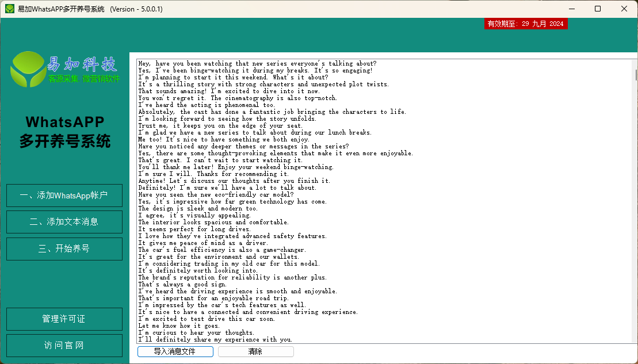The image size is (638, 364).
Task: Click 导入消息文件 import button
Action: [x=175, y=352]
